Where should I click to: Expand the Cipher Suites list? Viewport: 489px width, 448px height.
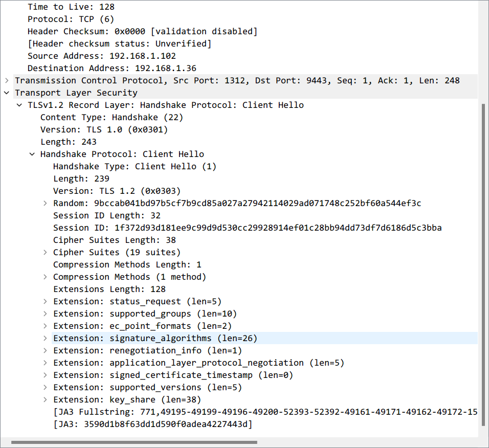(x=45, y=252)
